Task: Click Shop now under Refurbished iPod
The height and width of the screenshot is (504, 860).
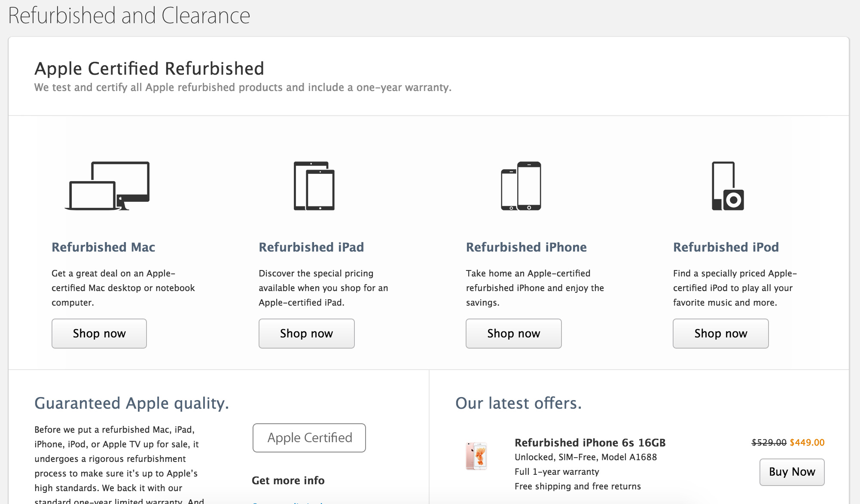Action: 721,334
